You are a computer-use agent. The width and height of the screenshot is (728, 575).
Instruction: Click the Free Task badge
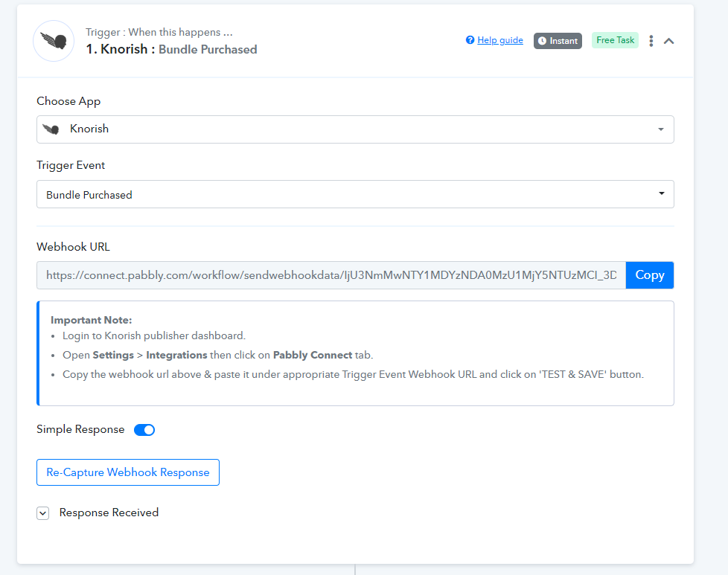pyautogui.click(x=615, y=40)
